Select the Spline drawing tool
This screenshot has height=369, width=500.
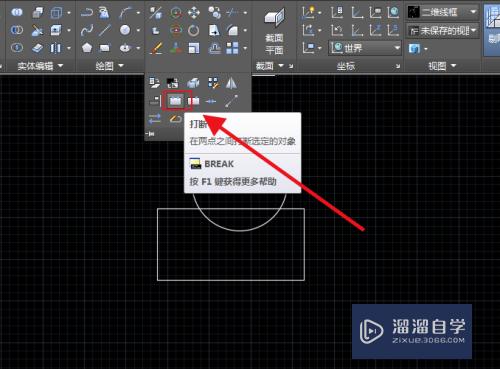coord(87,30)
